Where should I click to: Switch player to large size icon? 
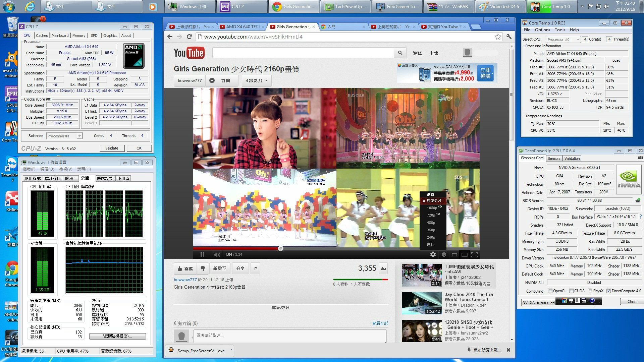click(x=464, y=254)
